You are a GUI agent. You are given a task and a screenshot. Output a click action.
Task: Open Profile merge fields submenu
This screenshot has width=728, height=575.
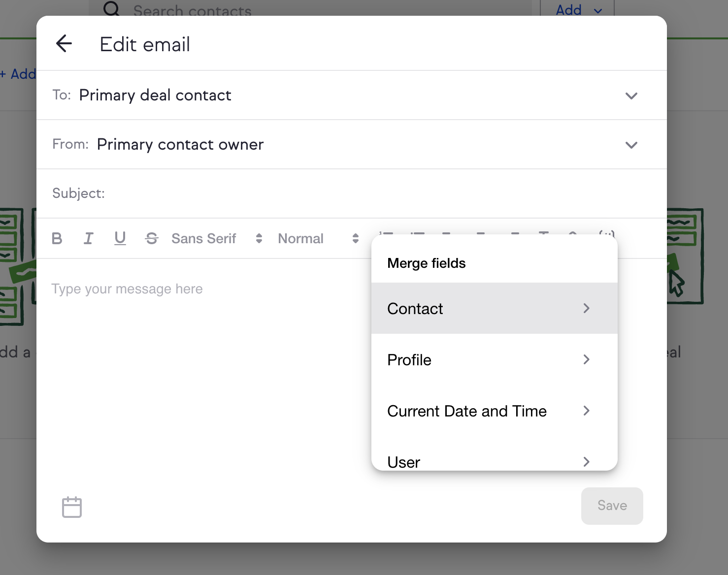pyautogui.click(x=495, y=360)
